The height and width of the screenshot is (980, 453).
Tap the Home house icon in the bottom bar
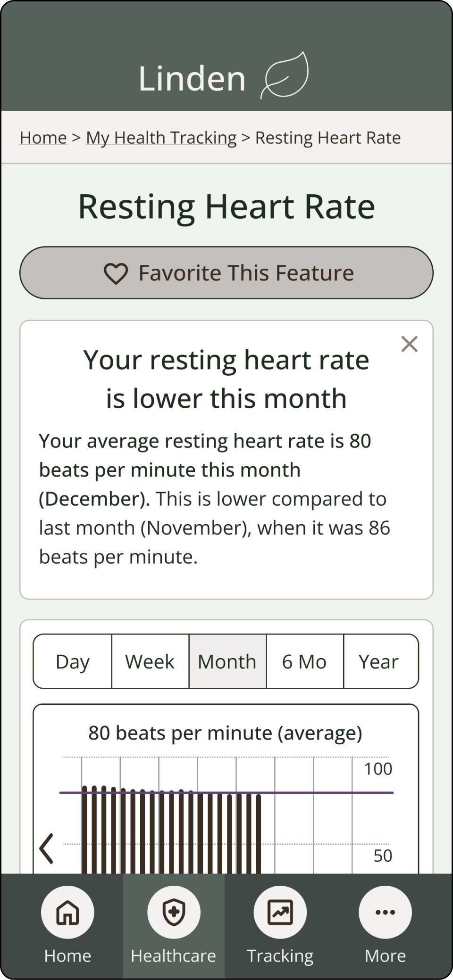coord(67,912)
